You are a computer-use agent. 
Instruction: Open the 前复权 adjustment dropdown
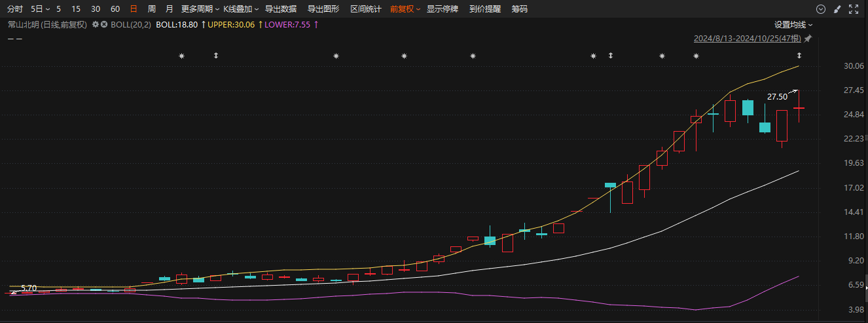click(x=405, y=9)
